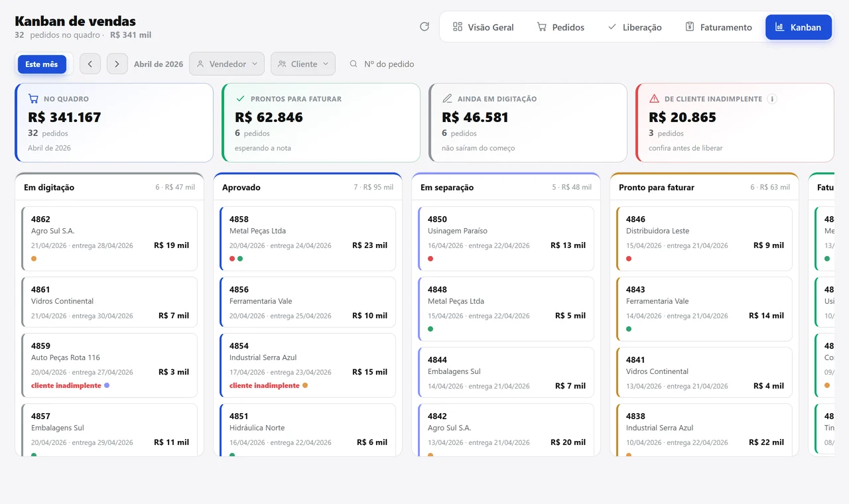Viewport: 849px width, 504px height.
Task: Click the Em digitação column header
Action: [x=109, y=187]
